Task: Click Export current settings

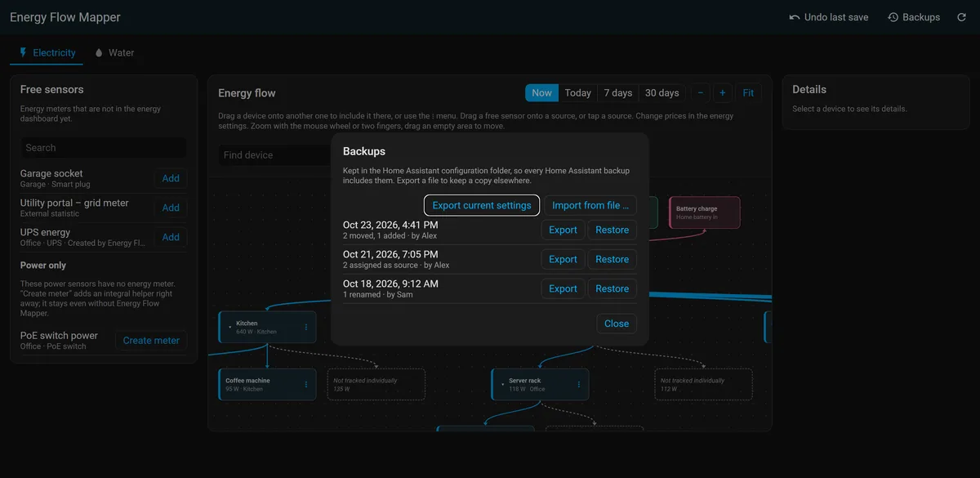Action: 482,205
